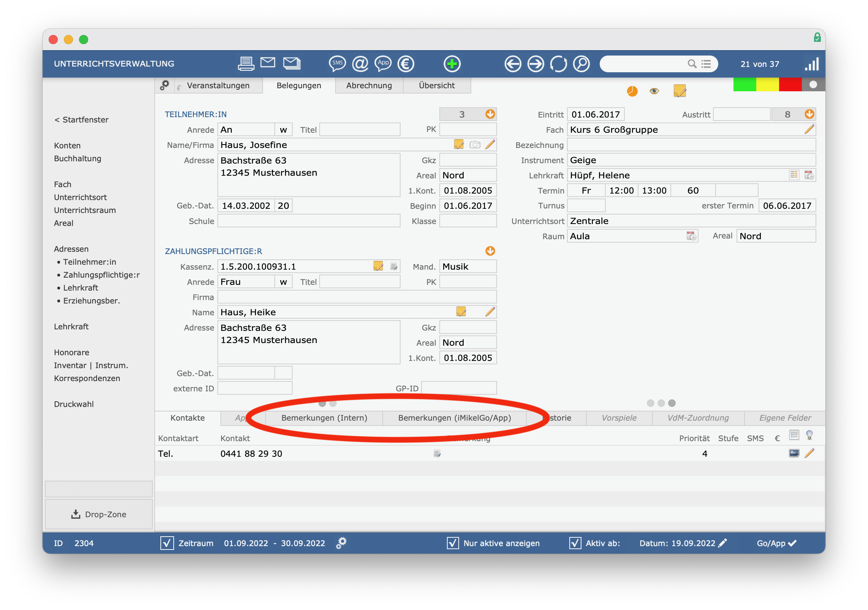The height and width of the screenshot is (610, 868).
Task: Toggle the Go/App checkmark
Action: pos(792,543)
